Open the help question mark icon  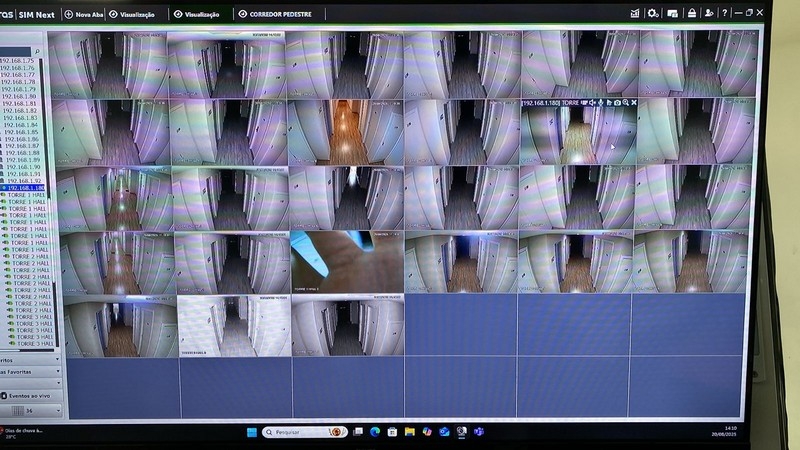click(x=724, y=13)
